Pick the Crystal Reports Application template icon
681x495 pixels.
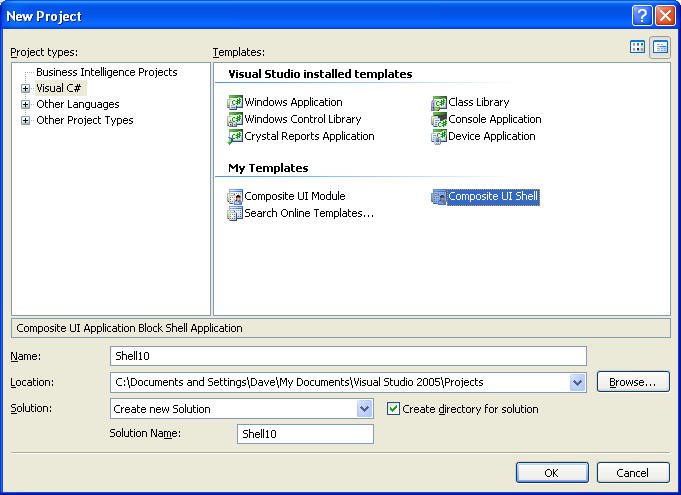coord(236,136)
